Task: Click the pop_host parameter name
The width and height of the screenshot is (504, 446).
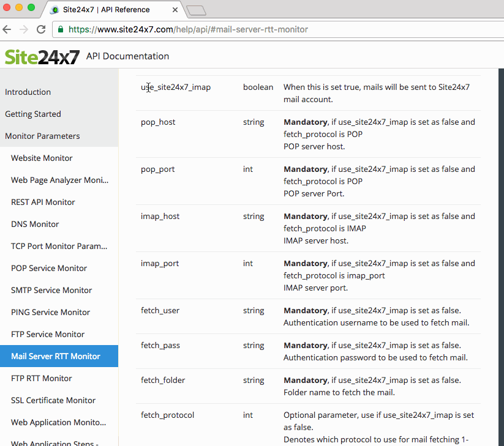Action: coord(158,122)
